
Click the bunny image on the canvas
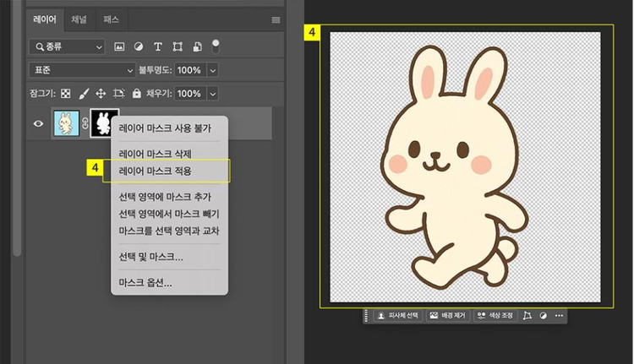[x=455, y=167]
